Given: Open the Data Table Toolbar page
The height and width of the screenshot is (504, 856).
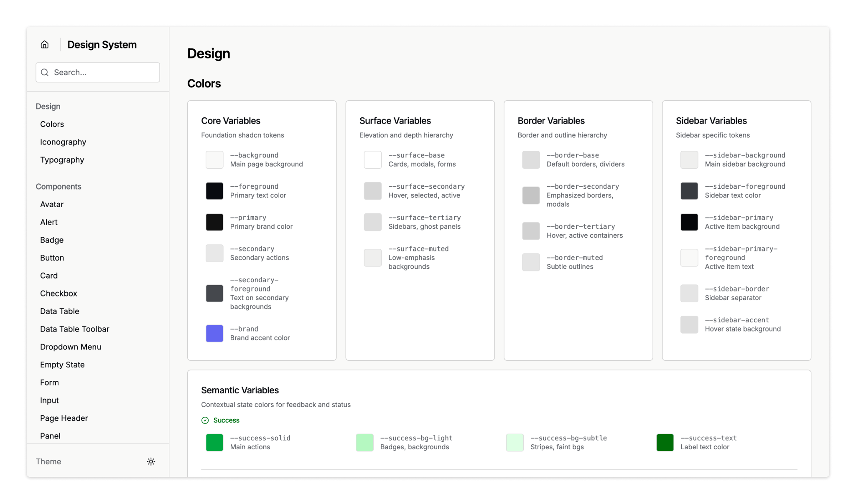Looking at the screenshot, I should [74, 329].
